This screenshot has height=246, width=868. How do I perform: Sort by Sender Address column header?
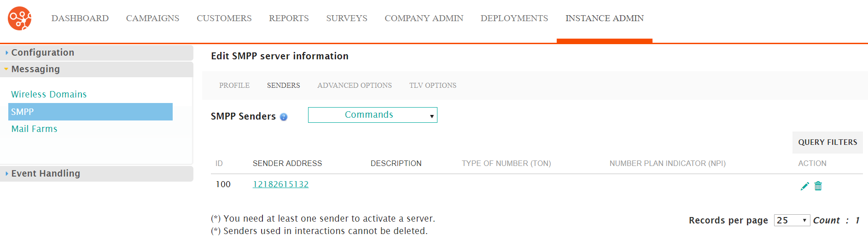coord(287,163)
